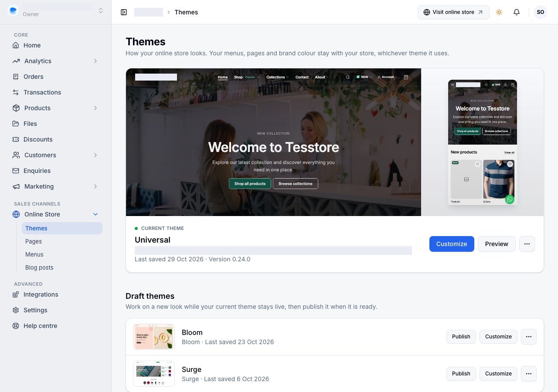Preview the Universal theme
558x392 pixels.
[x=497, y=244]
